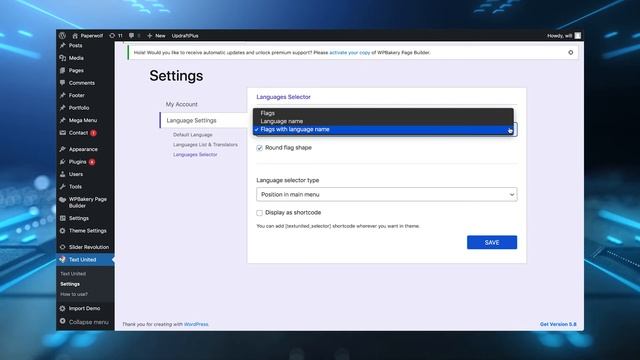This screenshot has width=640, height=360.
Task: Open the Language selector type dropdown
Action: pyautogui.click(x=387, y=195)
